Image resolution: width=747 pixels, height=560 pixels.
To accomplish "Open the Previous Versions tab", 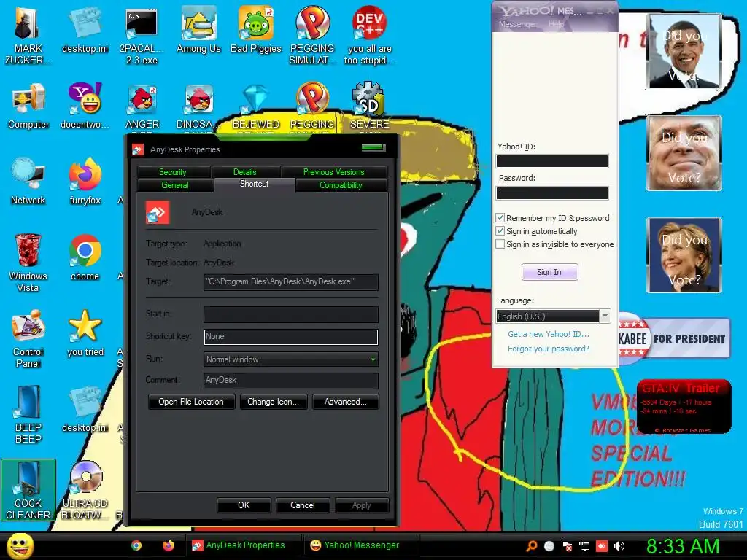I will click(x=334, y=172).
